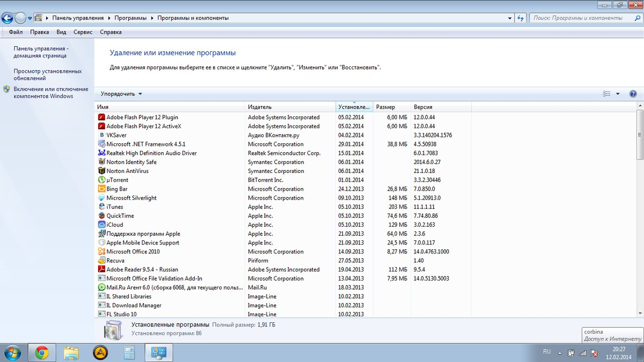
Task: Click the Программы breadcrumb
Action: pos(130,18)
